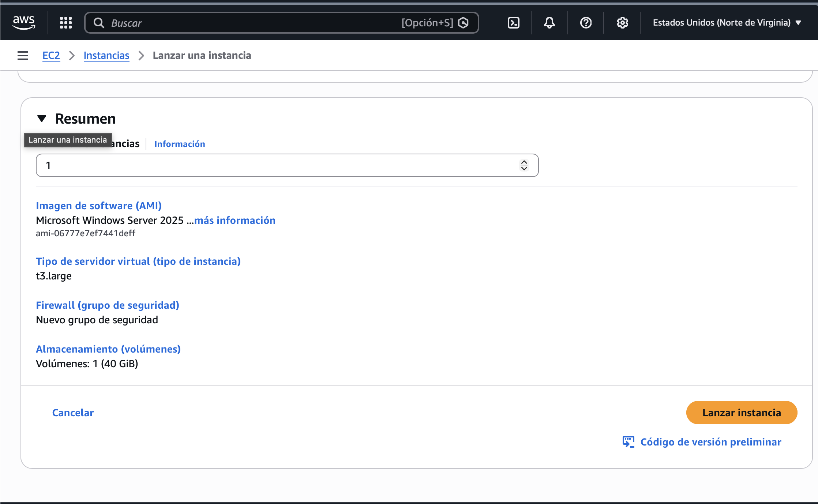
Task: Open help question mark icon
Action: (x=586, y=23)
